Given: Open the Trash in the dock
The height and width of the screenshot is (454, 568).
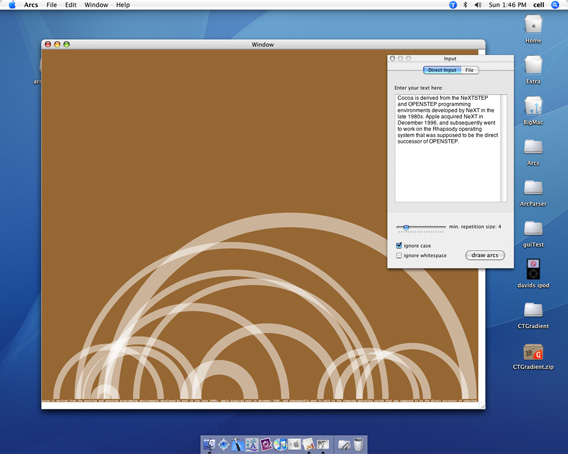Looking at the screenshot, I should [x=358, y=444].
